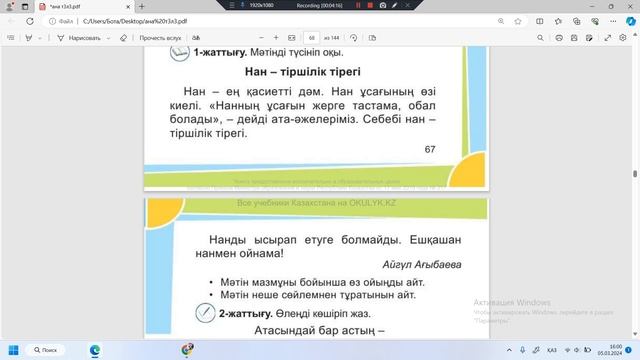Screen dimensions: 640x360
Task: Open PDF viewer settings gear
Action: click(622, 38)
